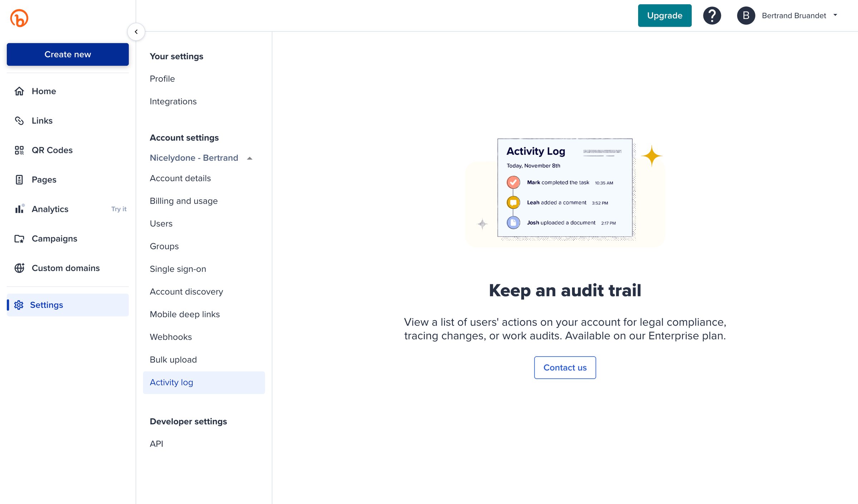Open the Bertrand Bruandet account dropdown arrow
Image resolution: width=858 pixels, height=504 pixels.
pyautogui.click(x=835, y=15)
